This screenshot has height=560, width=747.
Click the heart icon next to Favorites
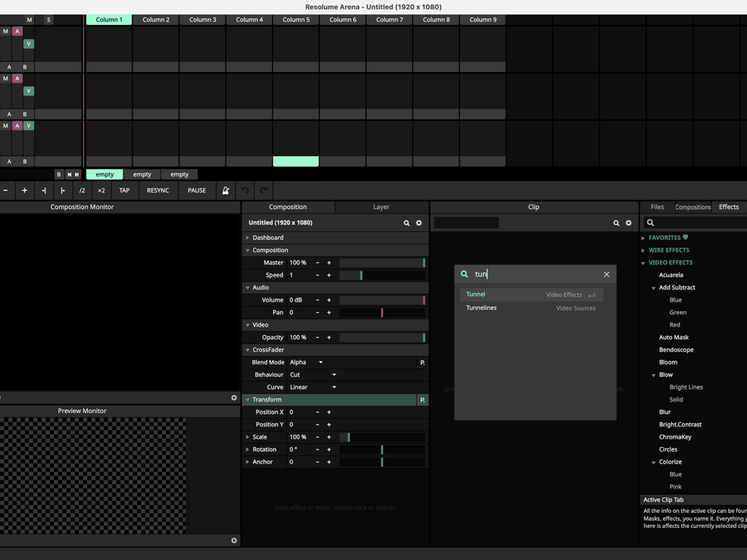685,238
